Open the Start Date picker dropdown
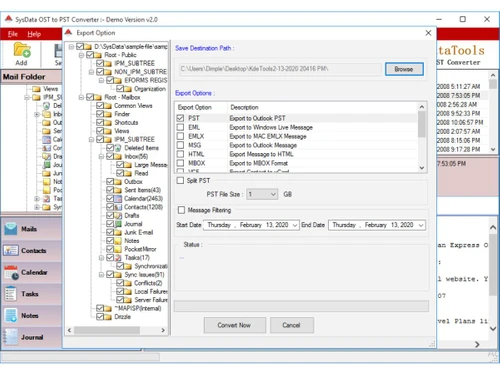This screenshot has width=500, height=375. coord(295,225)
